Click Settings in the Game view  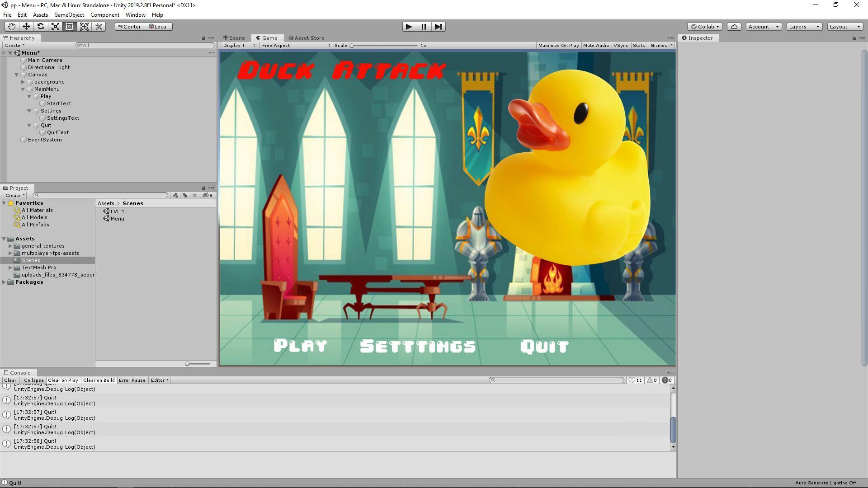[418, 346]
